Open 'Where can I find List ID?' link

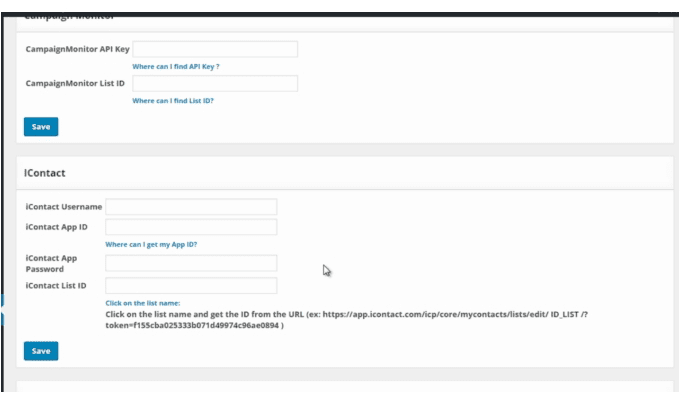(173, 101)
